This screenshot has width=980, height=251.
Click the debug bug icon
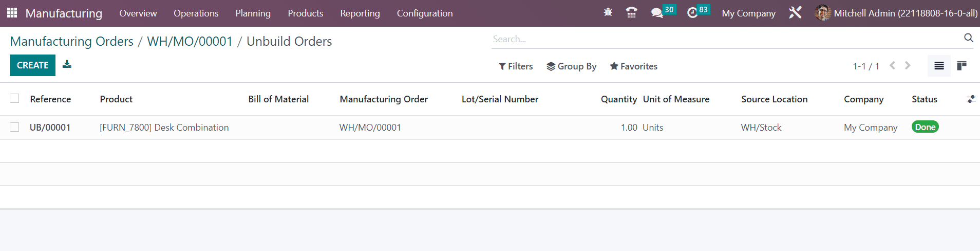click(x=608, y=12)
